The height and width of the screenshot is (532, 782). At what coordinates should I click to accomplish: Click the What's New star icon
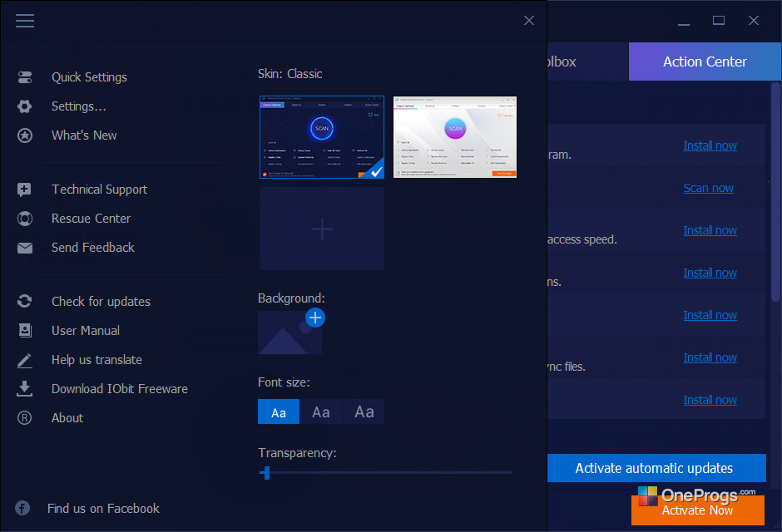coord(24,135)
